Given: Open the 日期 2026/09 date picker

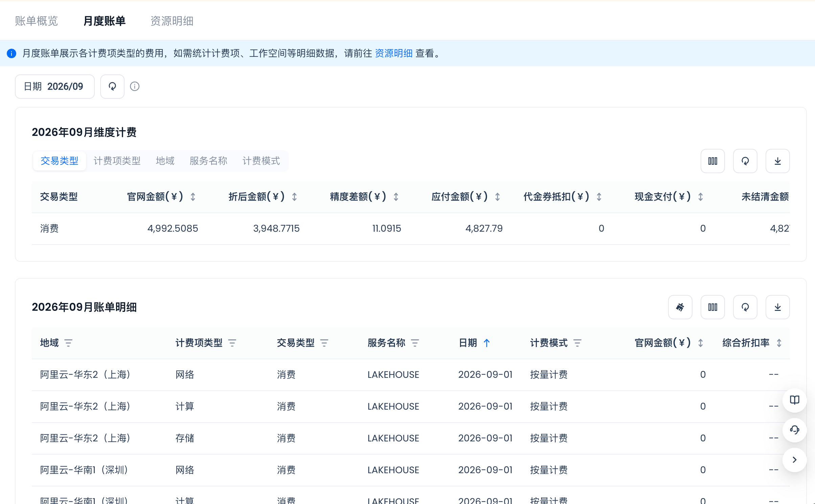Looking at the screenshot, I should pos(55,87).
